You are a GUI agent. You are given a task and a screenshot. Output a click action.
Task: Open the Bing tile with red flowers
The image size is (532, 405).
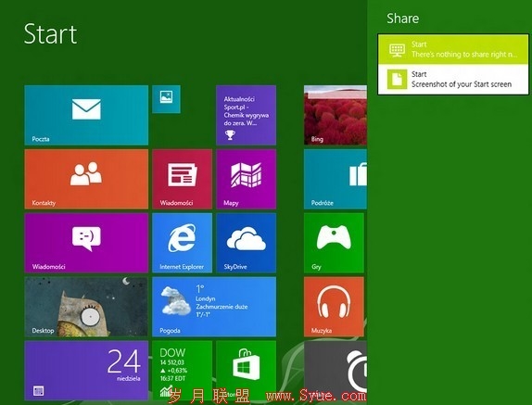point(336,115)
